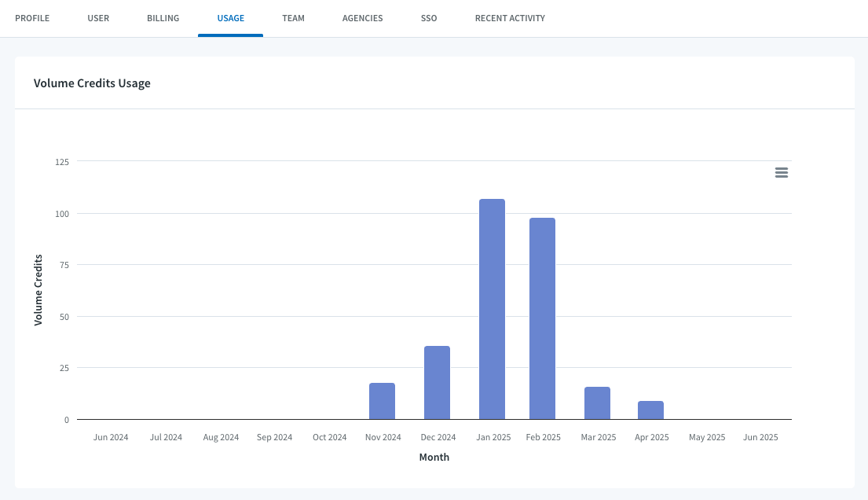The height and width of the screenshot is (500, 868).
Task: Switch to the Profile tab
Action: pos(32,18)
